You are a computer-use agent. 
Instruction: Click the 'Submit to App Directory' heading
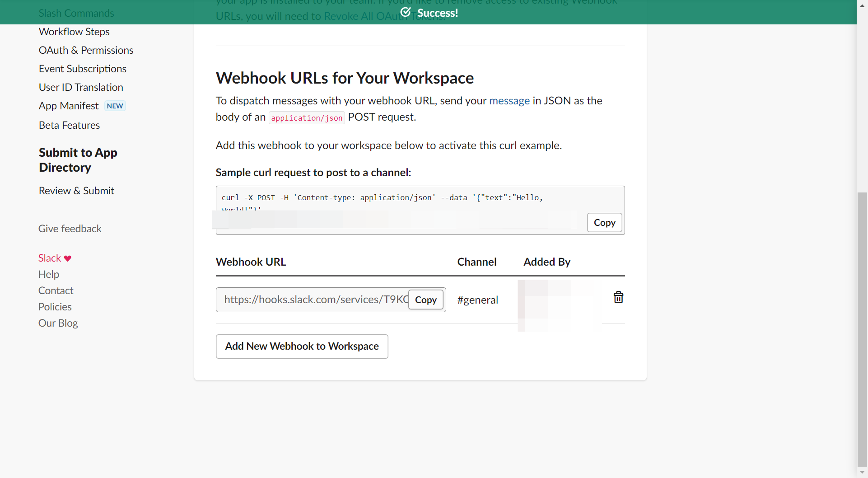tap(78, 160)
